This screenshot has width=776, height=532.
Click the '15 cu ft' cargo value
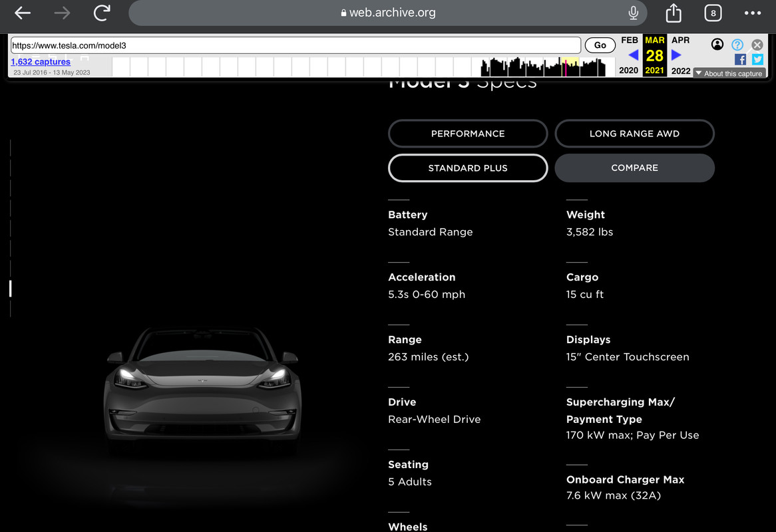tap(584, 295)
